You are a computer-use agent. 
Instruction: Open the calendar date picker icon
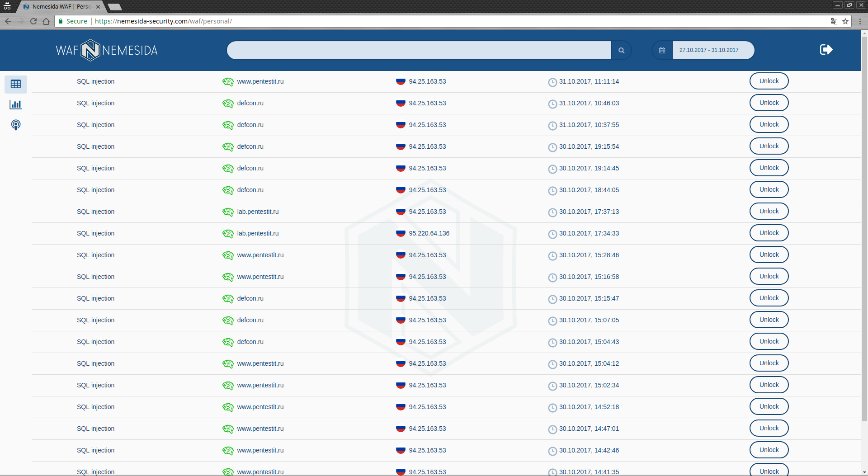662,50
